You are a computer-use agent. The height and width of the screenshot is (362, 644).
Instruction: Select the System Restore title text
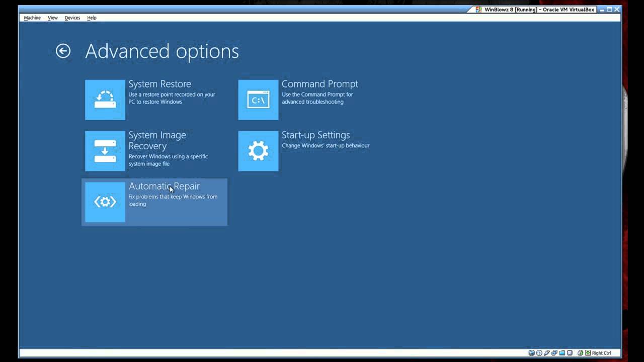[x=159, y=84]
